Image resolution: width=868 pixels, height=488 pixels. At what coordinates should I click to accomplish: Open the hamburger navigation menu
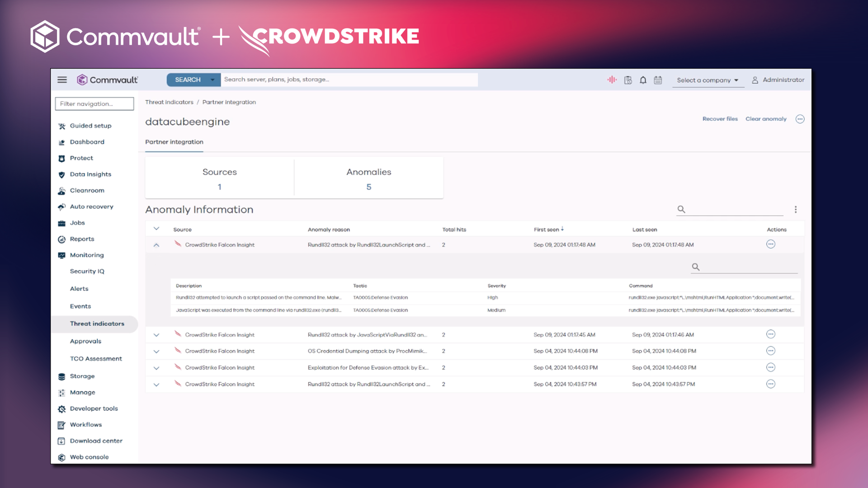[62, 80]
